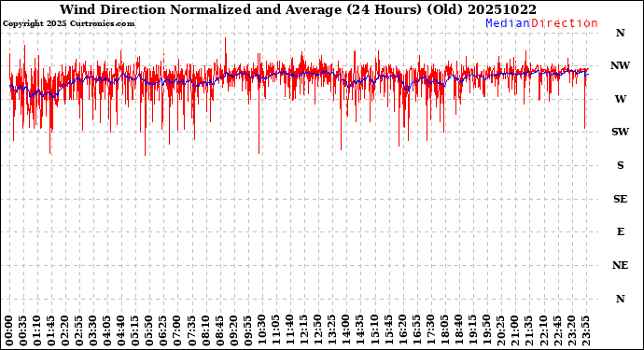Click the 00:35 time label

(x=23, y=330)
